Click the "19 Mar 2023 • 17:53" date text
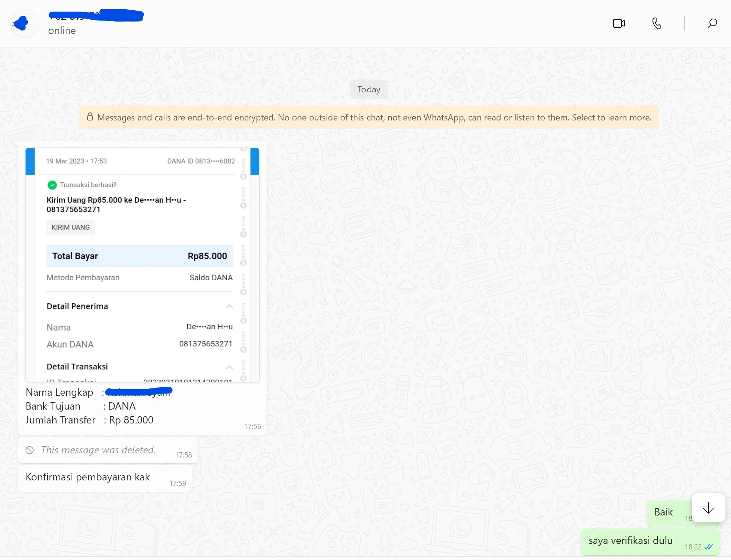The width and height of the screenshot is (731, 560). click(x=76, y=161)
